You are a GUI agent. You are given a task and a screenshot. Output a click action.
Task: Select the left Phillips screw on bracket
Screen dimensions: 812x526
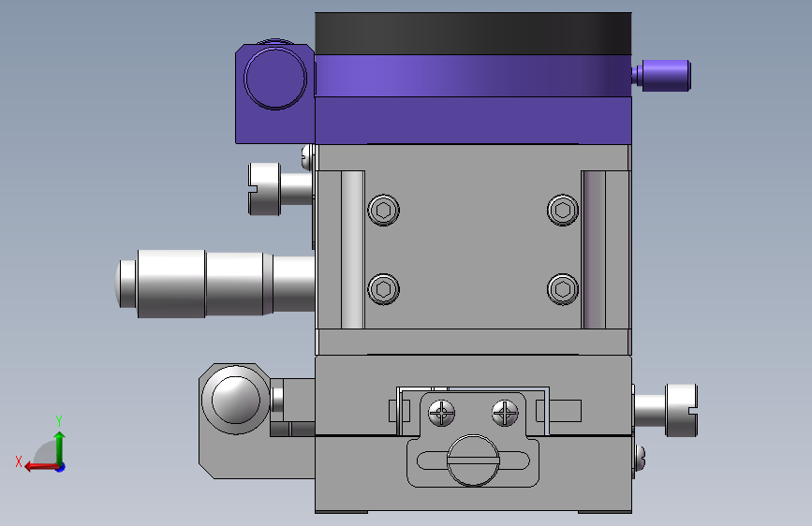coord(442,413)
